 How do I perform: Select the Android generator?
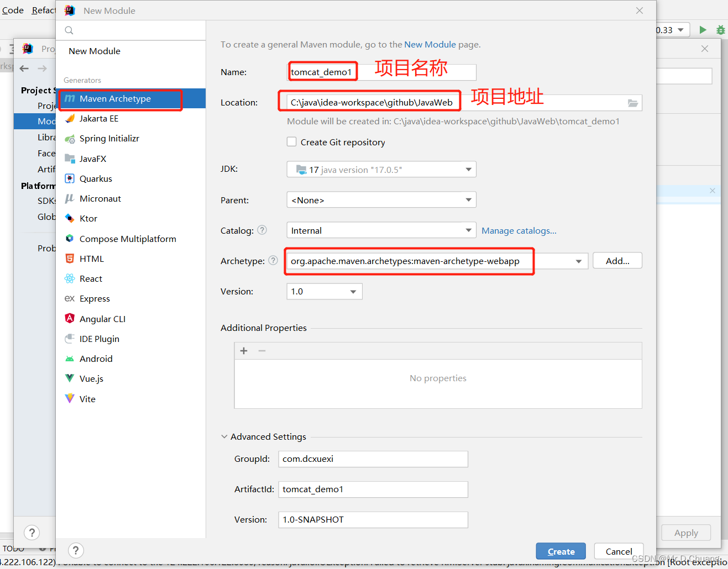(x=131, y=359)
